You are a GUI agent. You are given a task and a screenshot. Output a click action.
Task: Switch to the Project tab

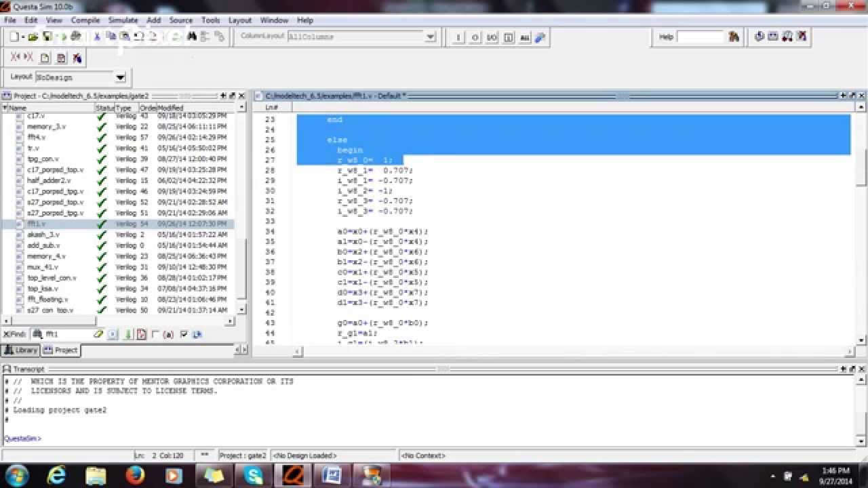pyautogui.click(x=61, y=350)
